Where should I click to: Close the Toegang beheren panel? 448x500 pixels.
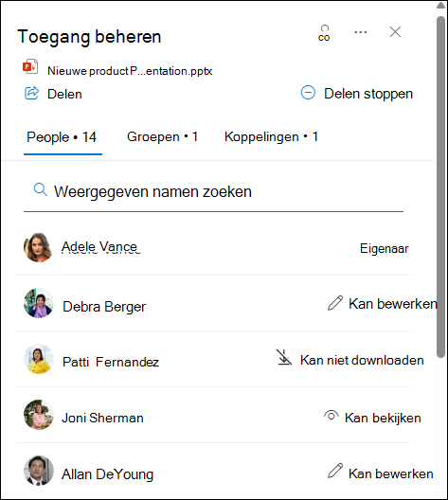(x=395, y=32)
